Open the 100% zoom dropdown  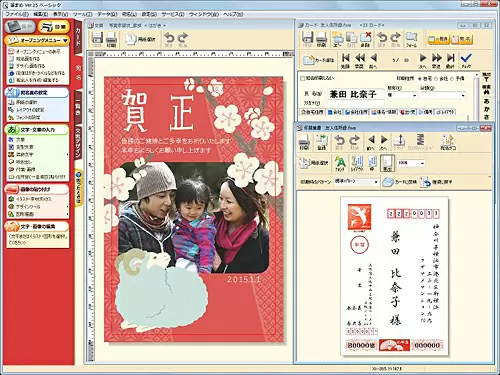pos(411,163)
